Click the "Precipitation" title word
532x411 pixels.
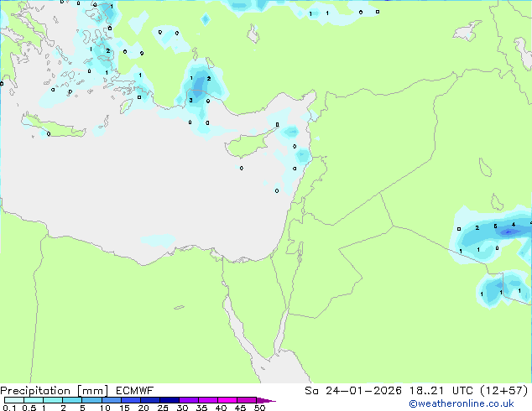35,391
